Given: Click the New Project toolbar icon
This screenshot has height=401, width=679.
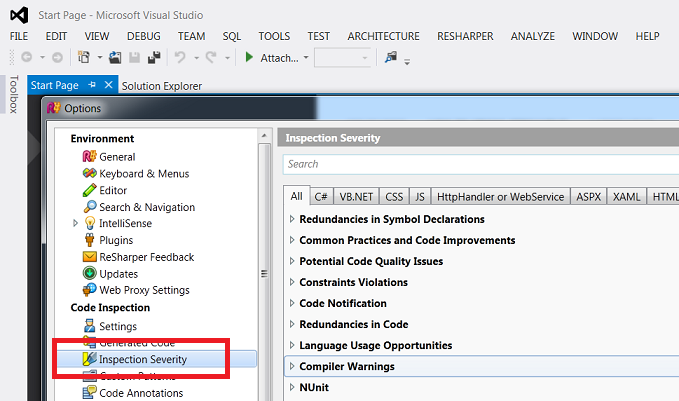Looking at the screenshot, I should pos(84,57).
